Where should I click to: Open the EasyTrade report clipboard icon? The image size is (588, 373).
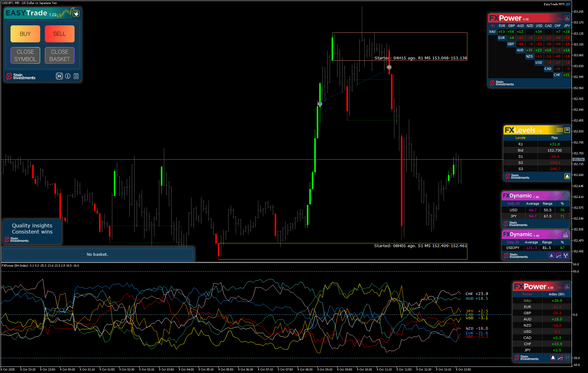click(76, 76)
